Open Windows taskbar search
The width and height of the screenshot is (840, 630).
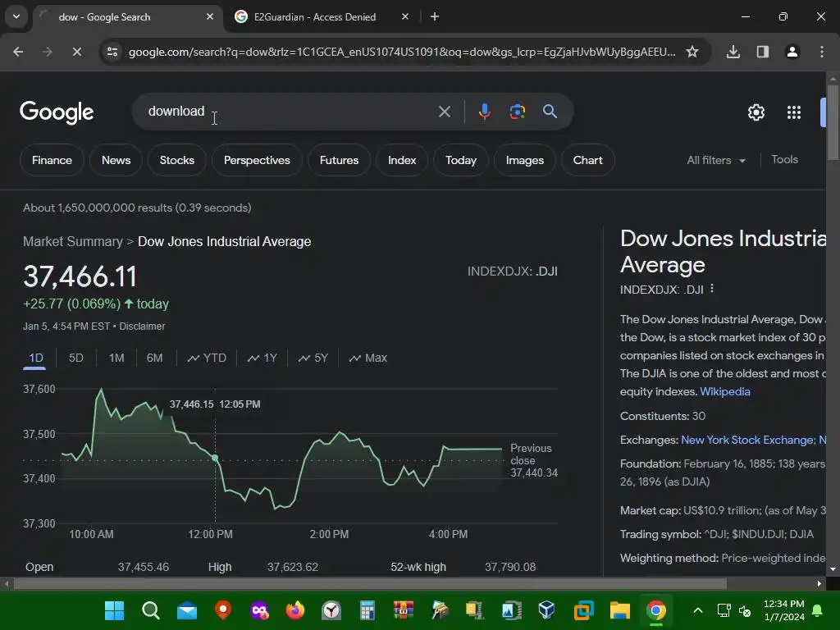pos(151,610)
